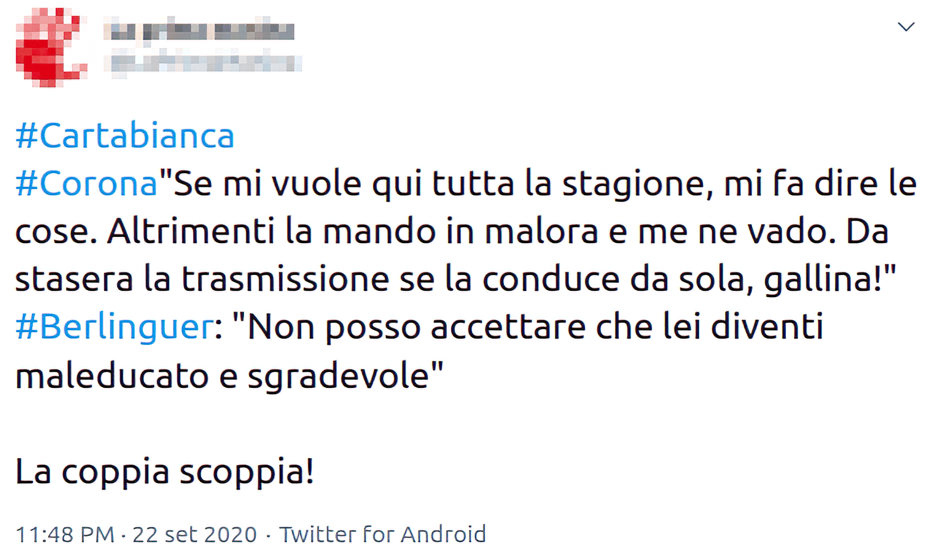The width and height of the screenshot is (939, 560).
Task: Click the words "che lei diventi"
Action: [x=709, y=327]
